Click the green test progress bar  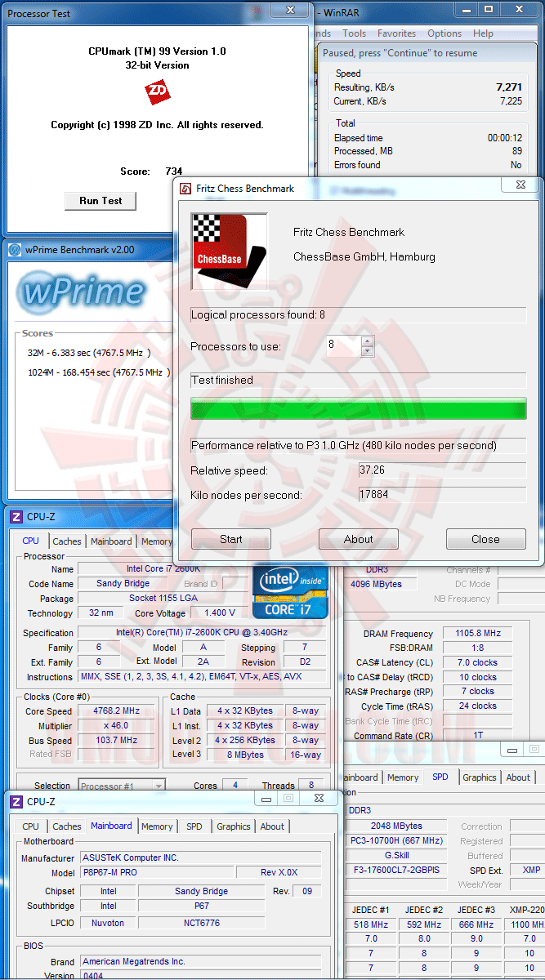[359, 408]
